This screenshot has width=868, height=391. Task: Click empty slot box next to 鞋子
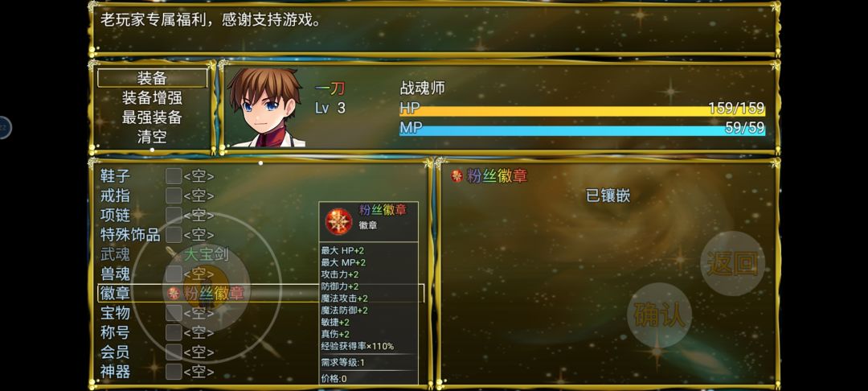point(174,176)
